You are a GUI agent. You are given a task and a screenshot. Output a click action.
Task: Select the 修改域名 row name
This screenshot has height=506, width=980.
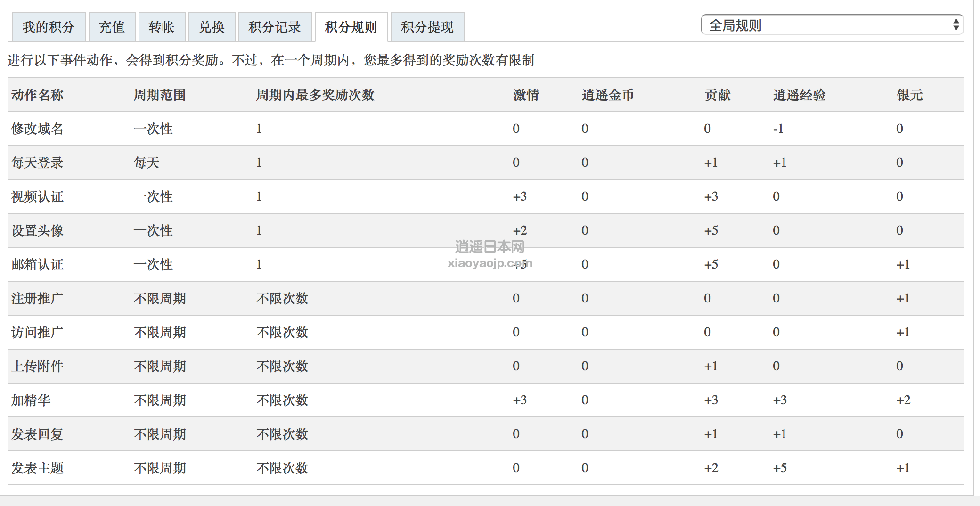coord(37,129)
